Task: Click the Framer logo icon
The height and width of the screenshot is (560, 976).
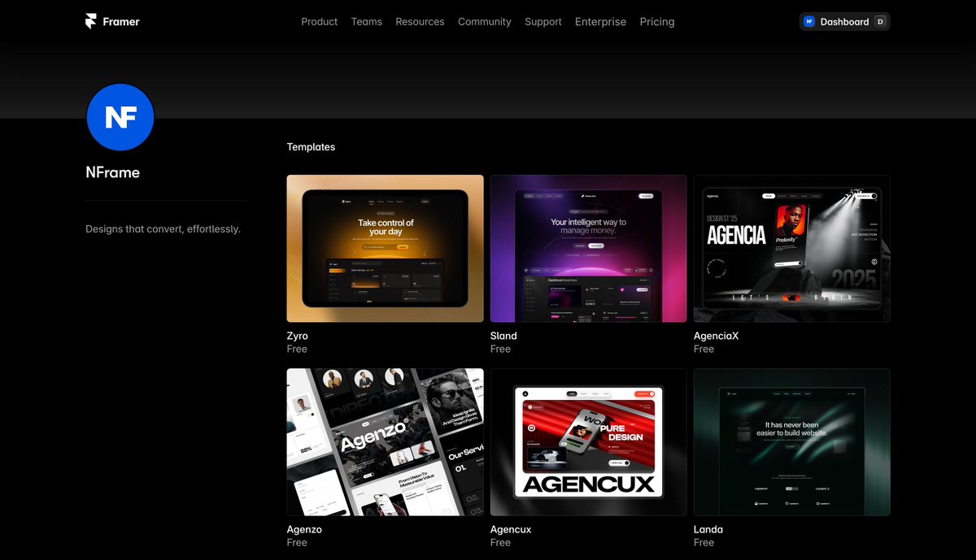Action: click(x=91, y=22)
